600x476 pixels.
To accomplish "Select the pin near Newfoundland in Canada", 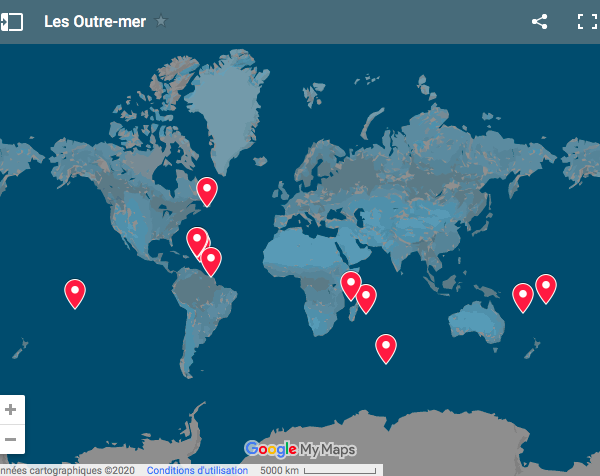I will point(207,189).
